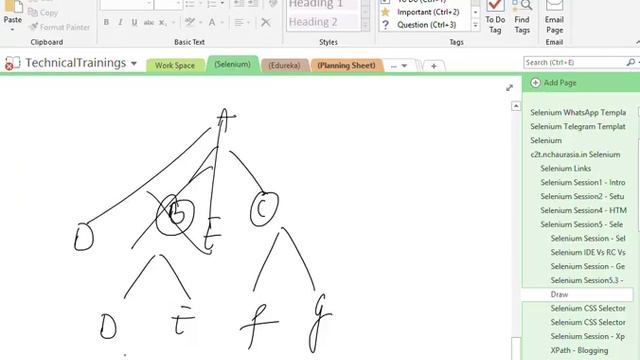Click the search magnifier icon

click(x=631, y=62)
